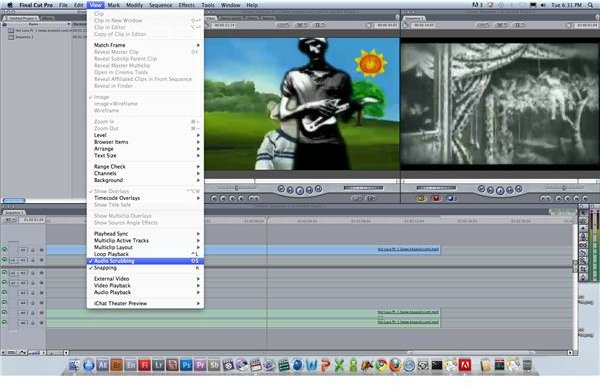
Task: Toggle Auto Select on track A3
Action: (x=41, y=293)
